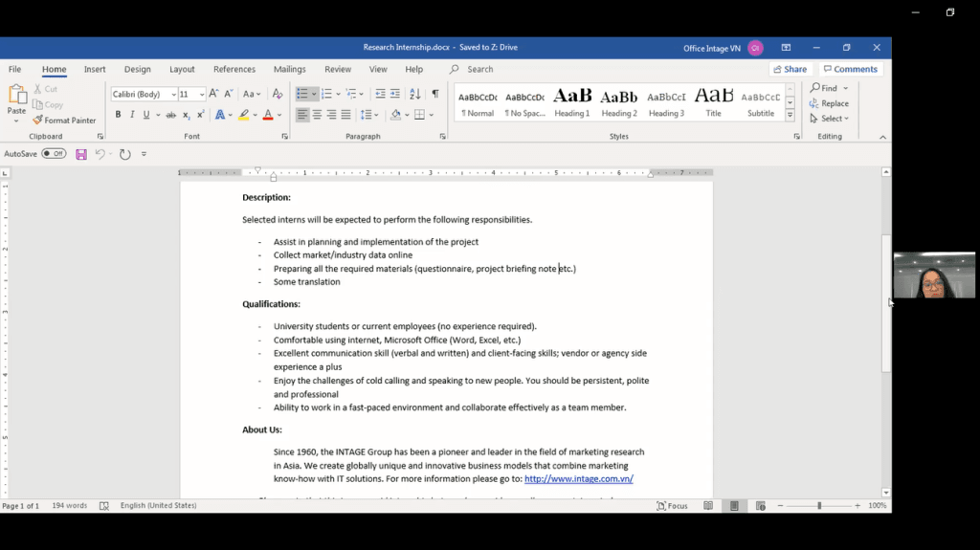This screenshot has height=550, width=980.
Task: Click the text highlight color button
Action: tap(244, 115)
